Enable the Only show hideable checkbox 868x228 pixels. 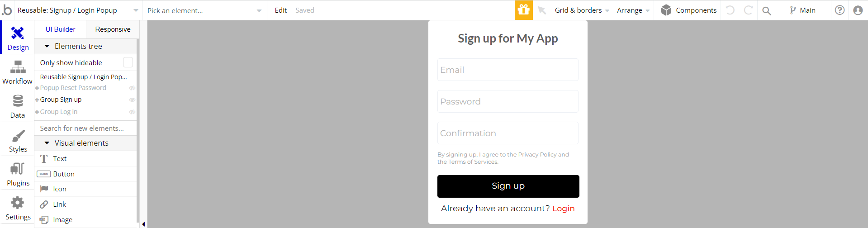tap(128, 62)
